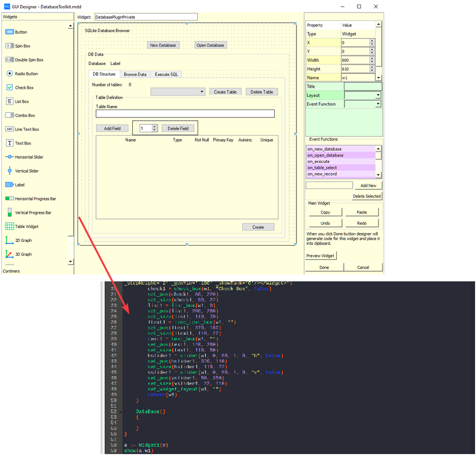476x455 pixels.
Task: Switch to the Browse Data tab
Action: (135, 74)
